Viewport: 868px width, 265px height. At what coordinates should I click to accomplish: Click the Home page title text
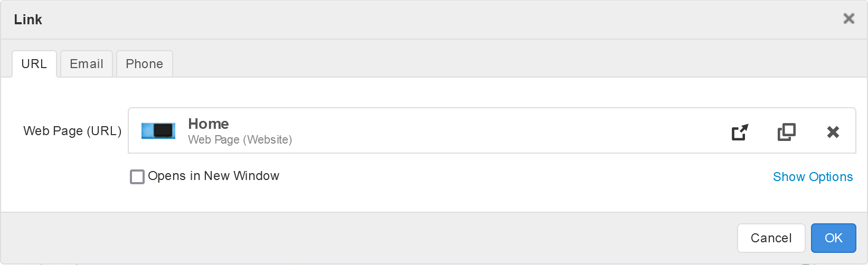tap(209, 124)
